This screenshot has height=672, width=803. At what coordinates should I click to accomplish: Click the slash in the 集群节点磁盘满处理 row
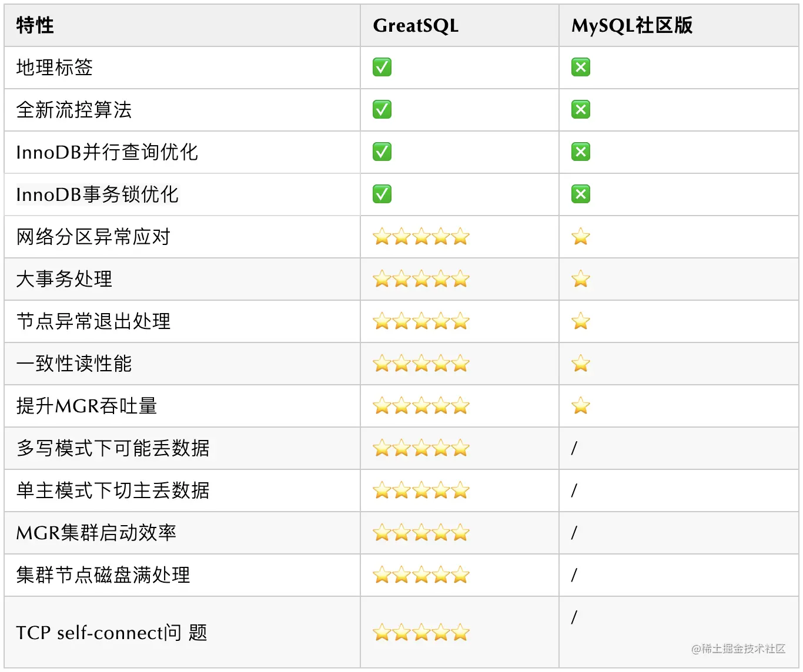pos(574,575)
